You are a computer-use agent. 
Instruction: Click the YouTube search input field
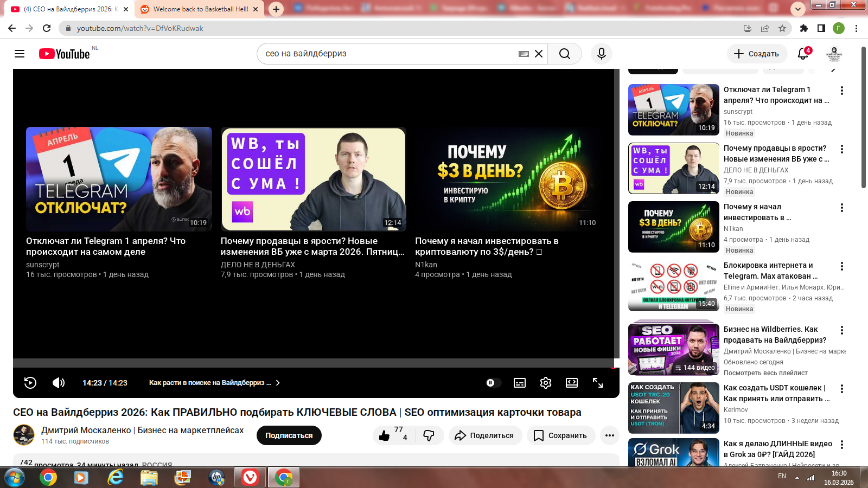[x=388, y=54]
